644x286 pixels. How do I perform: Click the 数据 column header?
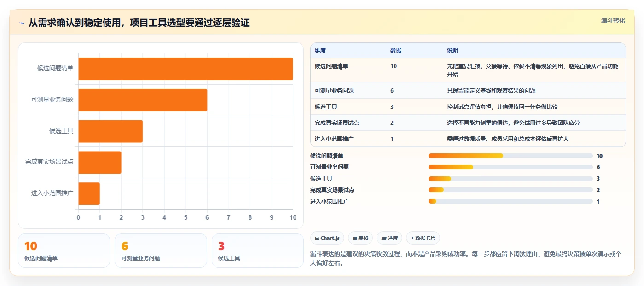(396, 50)
